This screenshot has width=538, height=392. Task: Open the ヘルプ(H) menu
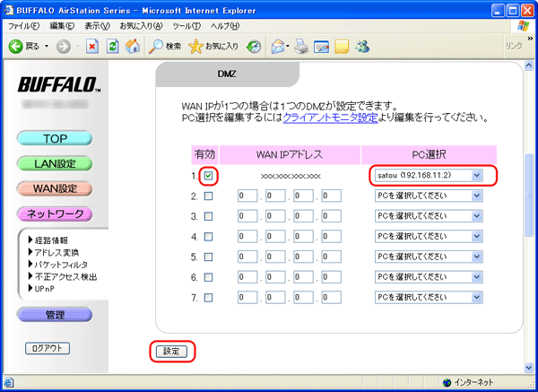coord(225,26)
